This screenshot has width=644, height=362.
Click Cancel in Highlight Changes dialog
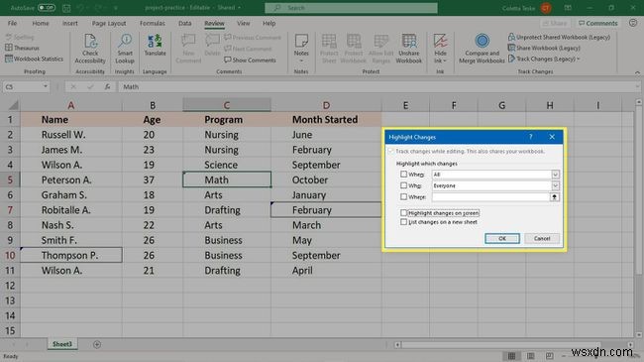(x=542, y=239)
